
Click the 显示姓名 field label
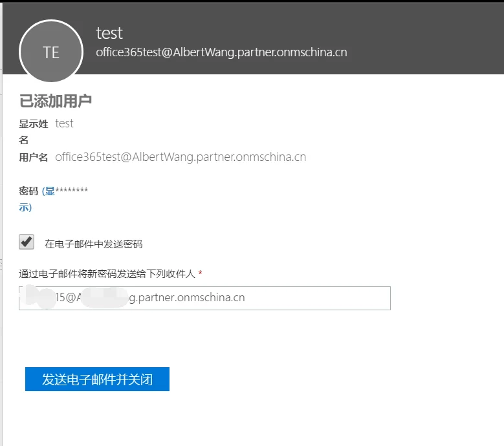(x=34, y=132)
